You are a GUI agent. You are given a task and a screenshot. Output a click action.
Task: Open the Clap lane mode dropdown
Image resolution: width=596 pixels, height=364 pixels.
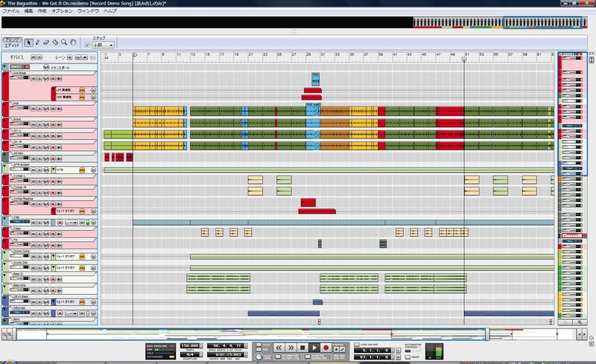pos(71,223)
